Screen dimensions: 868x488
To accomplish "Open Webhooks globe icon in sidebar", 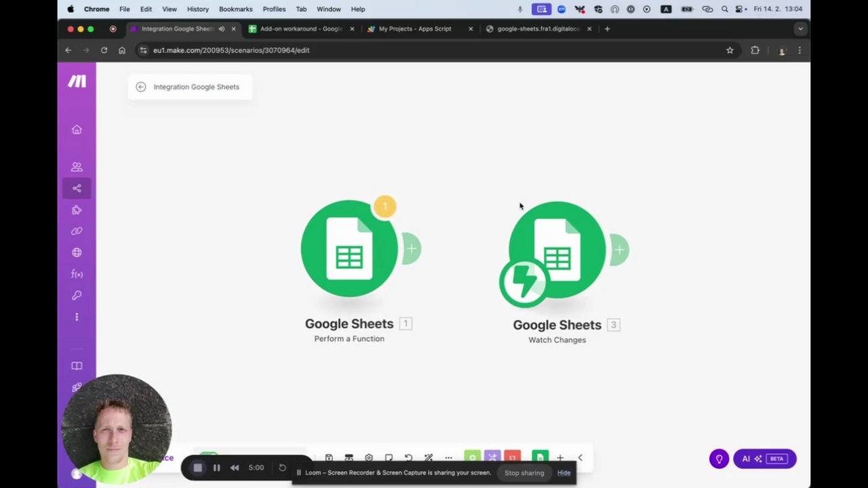I will click(x=77, y=253).
